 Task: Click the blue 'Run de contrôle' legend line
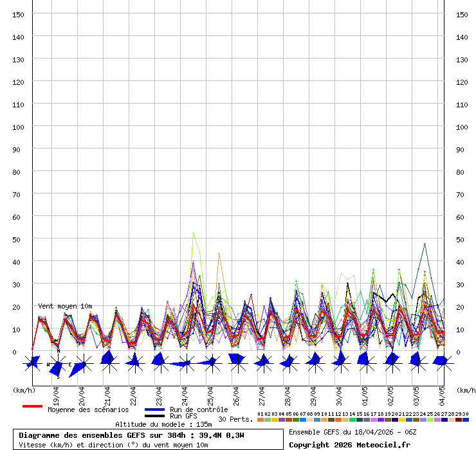pos(154,410)
